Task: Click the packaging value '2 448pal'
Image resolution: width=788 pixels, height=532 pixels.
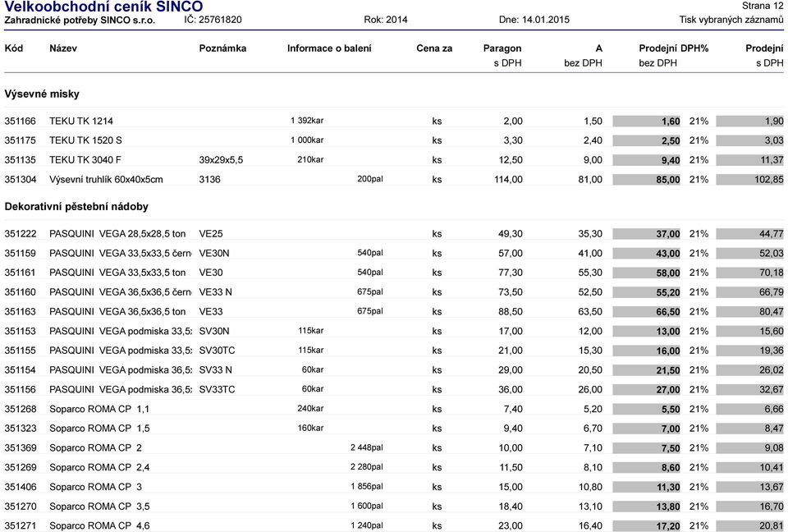Action: pyautogui.click(x=367, y=447)
